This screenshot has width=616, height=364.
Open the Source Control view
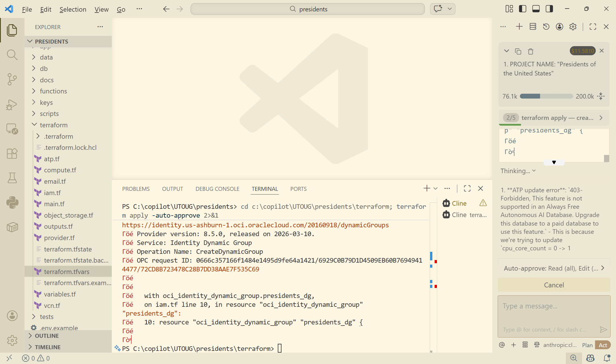click(x=12, y=79)
